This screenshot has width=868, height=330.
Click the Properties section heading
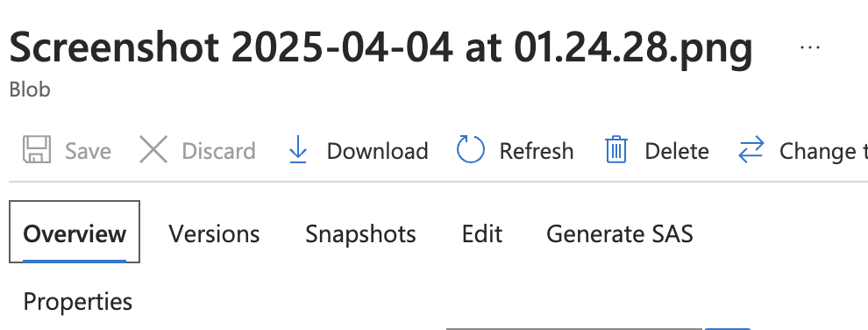pyautogui.click(x=78, y=302)
